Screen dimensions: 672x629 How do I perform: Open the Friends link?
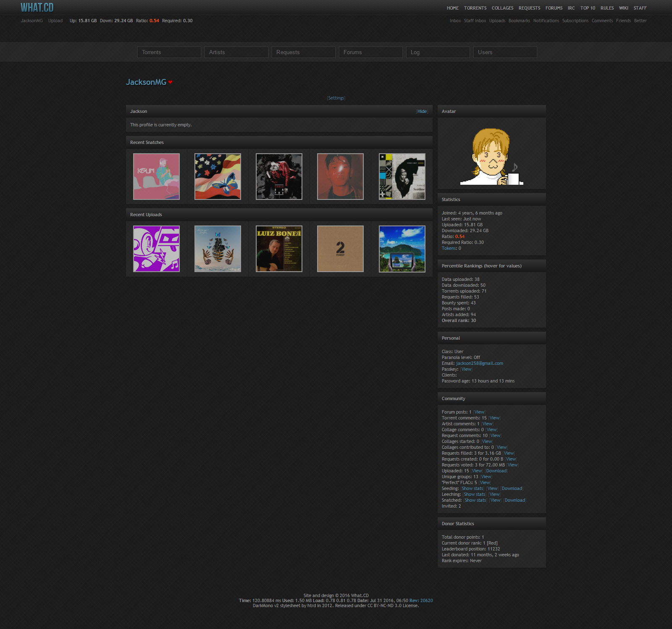623,21
